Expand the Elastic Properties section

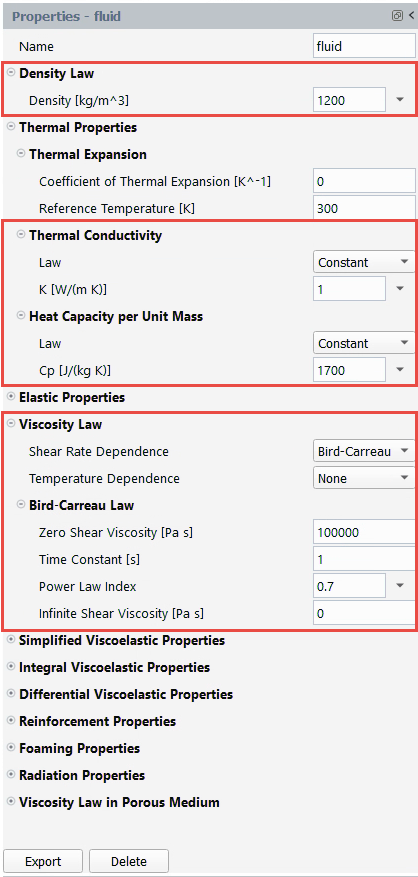pos(11,397)
